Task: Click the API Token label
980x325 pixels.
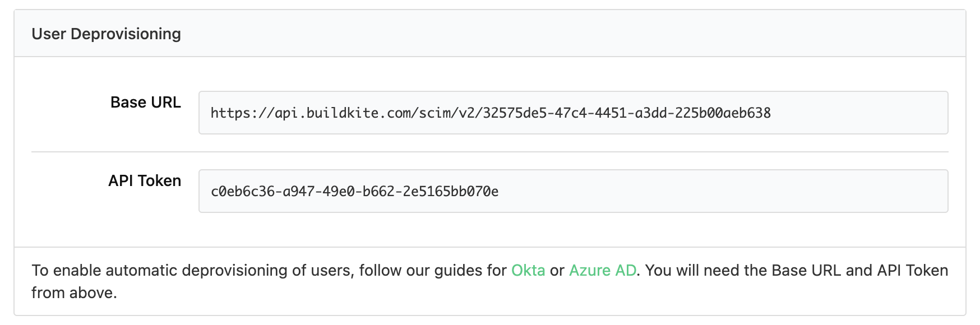Action: [145, 181]
